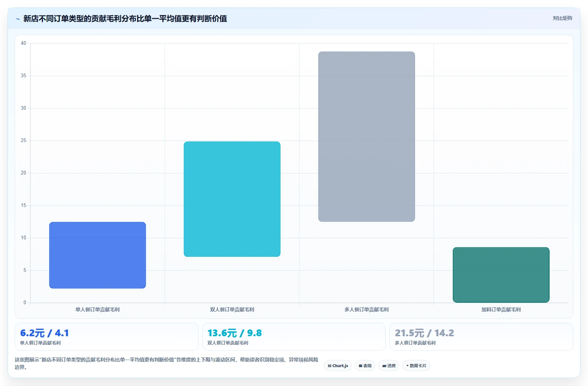Select the blue 单人餐订单贡献毛利 bar

coord(98,255)
